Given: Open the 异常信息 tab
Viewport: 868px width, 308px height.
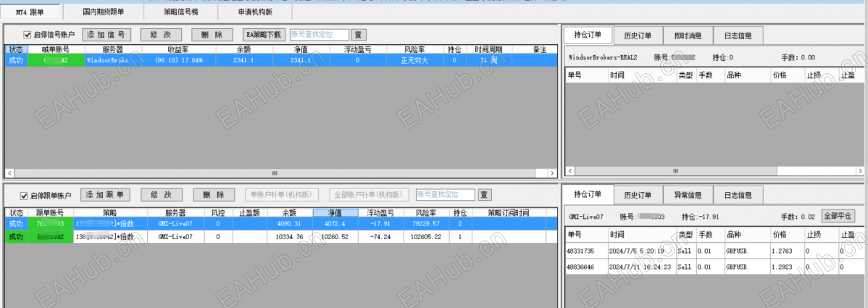Looking at the screenshot, I should (688, 195).
